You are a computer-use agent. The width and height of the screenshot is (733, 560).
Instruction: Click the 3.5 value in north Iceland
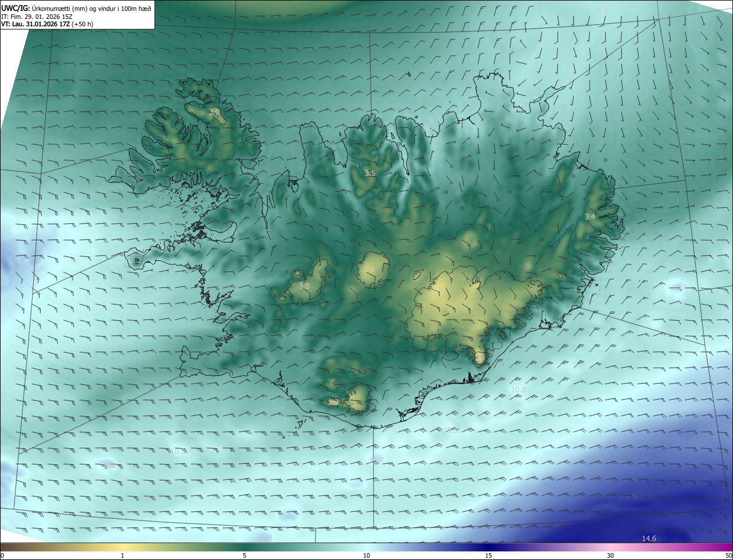coord(370,173)
